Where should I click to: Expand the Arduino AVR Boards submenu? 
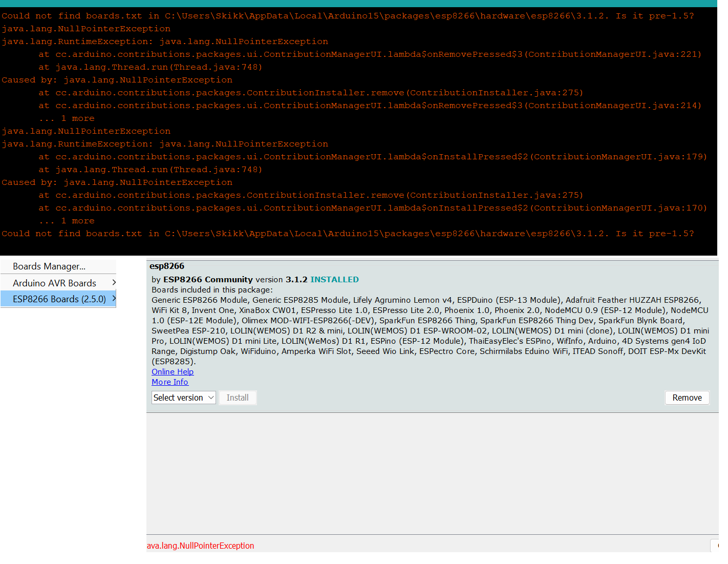(58, 283)
